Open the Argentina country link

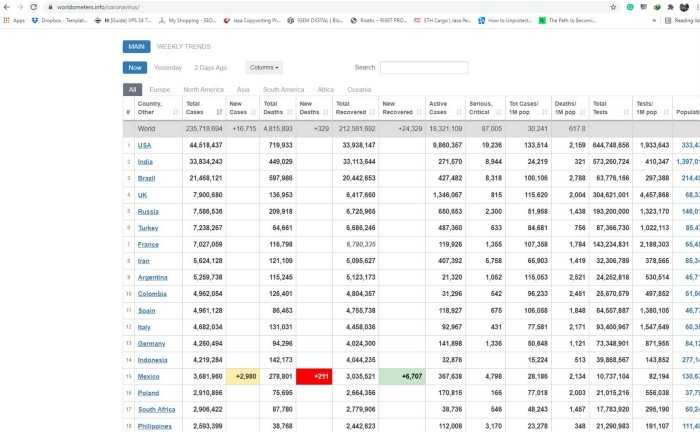coord(153,278)
